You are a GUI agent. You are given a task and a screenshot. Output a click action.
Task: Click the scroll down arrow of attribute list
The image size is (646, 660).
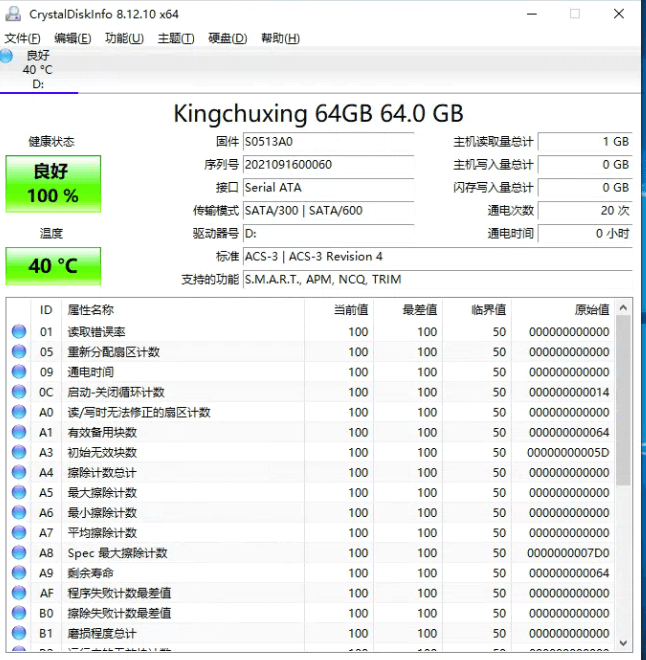(623, 643)
